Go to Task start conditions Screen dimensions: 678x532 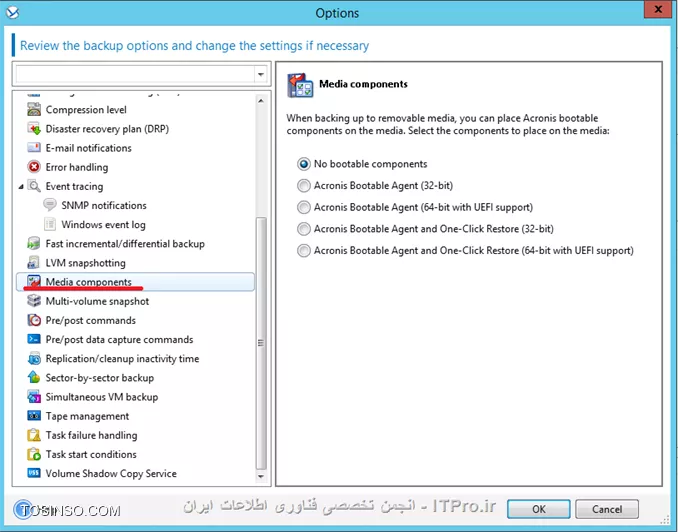coord(91,454)
